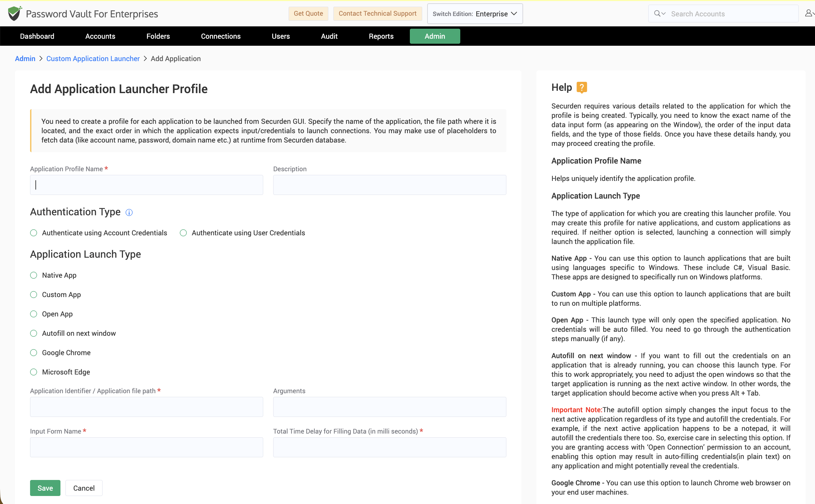The width and height of the screenshot is (815, 504).
Task: Select Authenticate using User Credentials
Action: pyautogui.click(x=183, y=233)
